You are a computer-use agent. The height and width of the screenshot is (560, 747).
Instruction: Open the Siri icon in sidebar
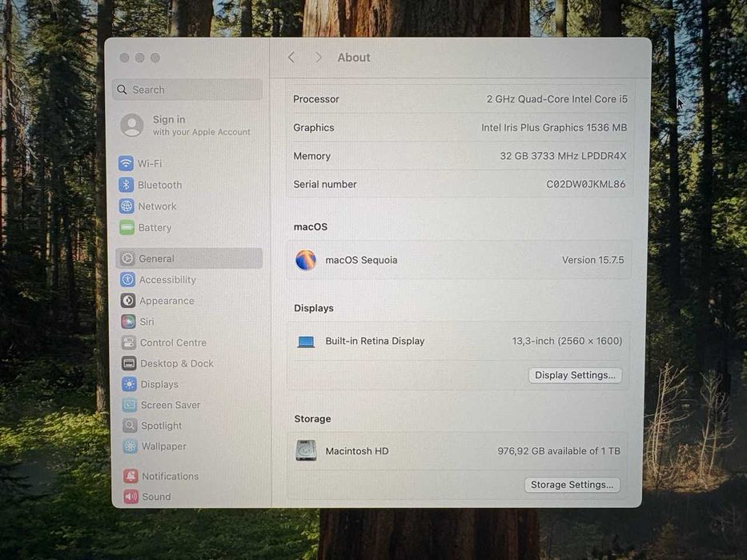click(128, 322)
